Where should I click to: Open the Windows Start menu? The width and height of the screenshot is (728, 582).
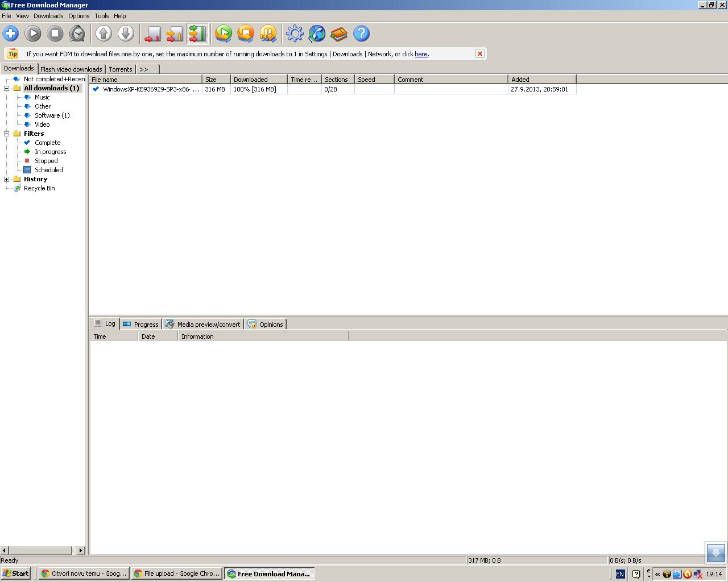(x=16, y=573)
